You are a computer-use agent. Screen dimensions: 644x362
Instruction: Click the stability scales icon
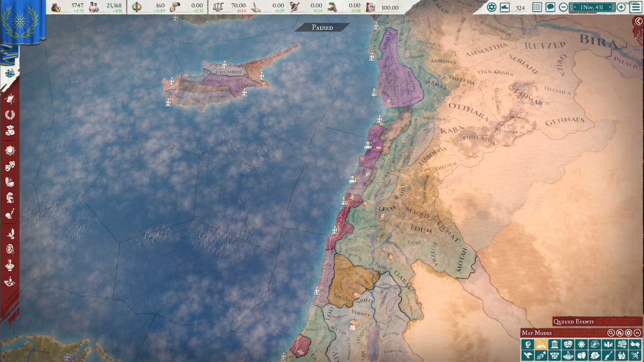click(218, 7)
